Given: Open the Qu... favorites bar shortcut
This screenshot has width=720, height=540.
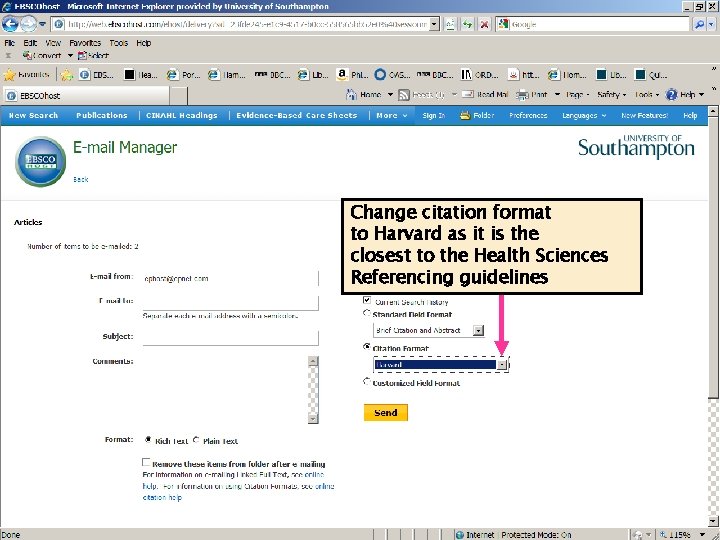Looking at the screenshot, I should (651, 74).
